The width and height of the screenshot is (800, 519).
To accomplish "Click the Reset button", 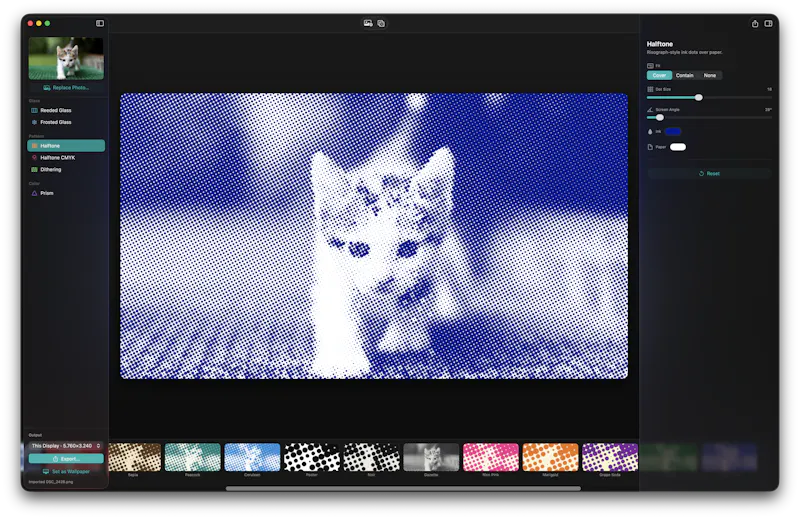I will (709, 174).
